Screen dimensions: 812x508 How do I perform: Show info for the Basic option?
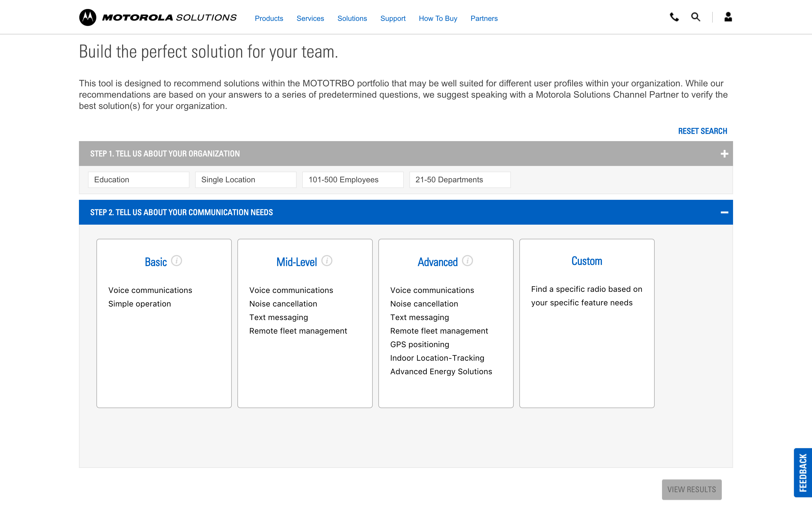tap(176, 261)
